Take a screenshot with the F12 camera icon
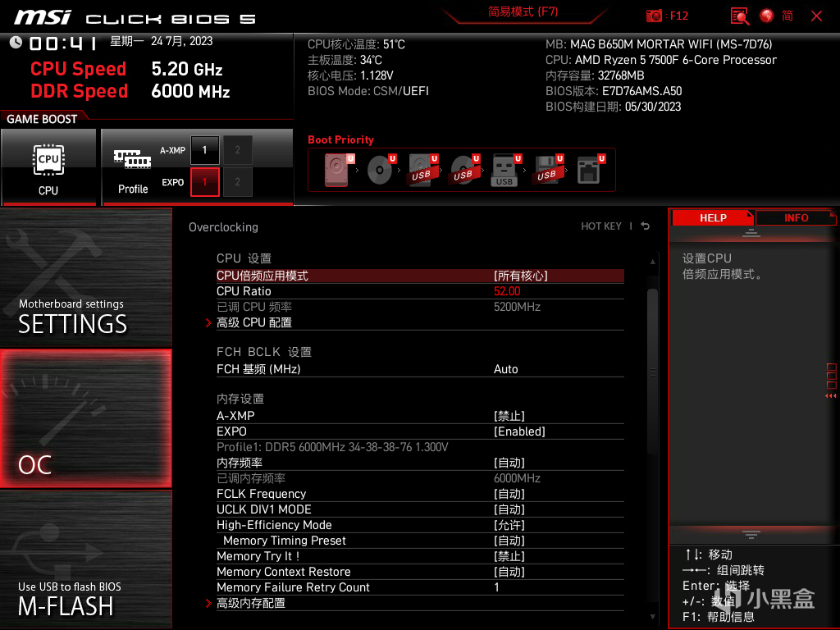The width and height of the screenshot is (840, 630). pyautogui.click(x=654, y=16)
